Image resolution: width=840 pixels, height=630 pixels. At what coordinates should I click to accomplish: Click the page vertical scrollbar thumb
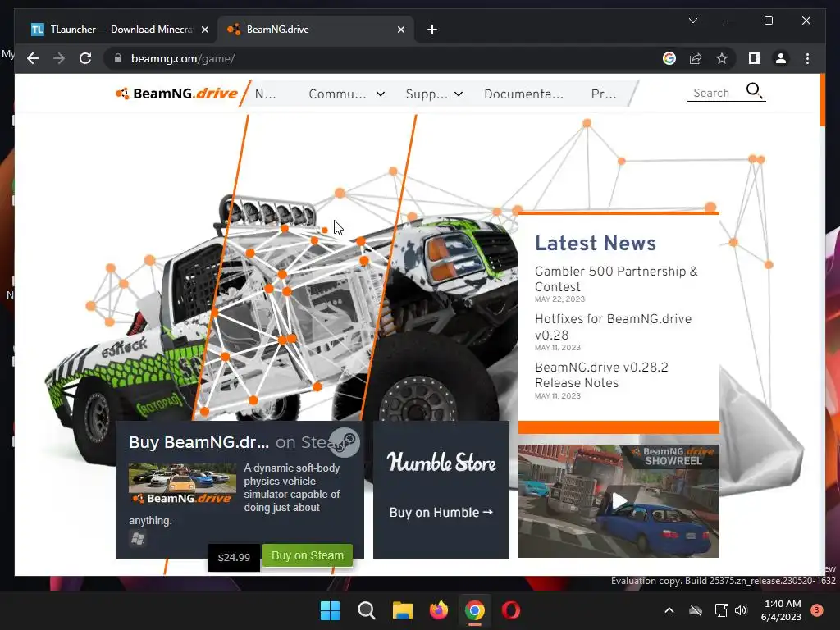coord(822,99)
